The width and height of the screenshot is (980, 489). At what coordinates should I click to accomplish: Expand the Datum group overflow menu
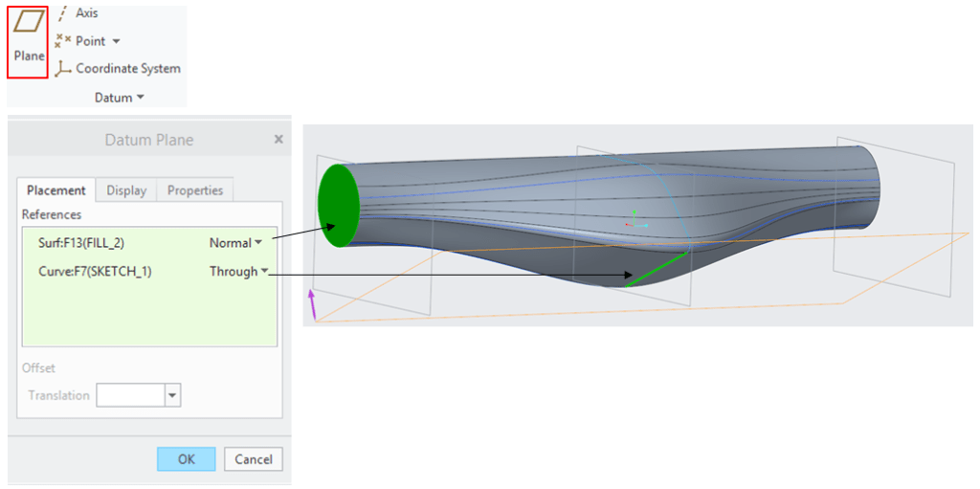tap(140, 98)
